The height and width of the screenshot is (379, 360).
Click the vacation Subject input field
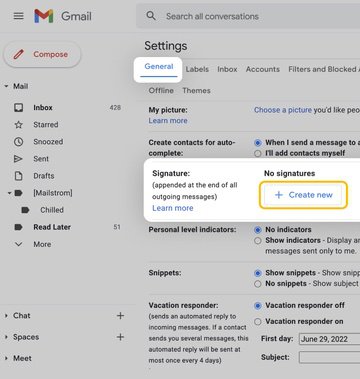click(329, 357)
